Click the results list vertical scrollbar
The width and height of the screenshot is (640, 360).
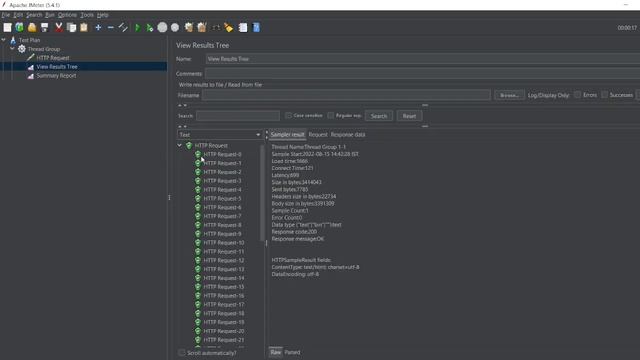click(x=262, y=193)
